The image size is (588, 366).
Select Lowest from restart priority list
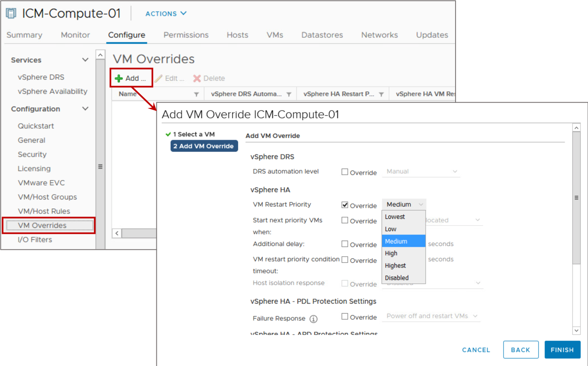[x=404, y=217]
